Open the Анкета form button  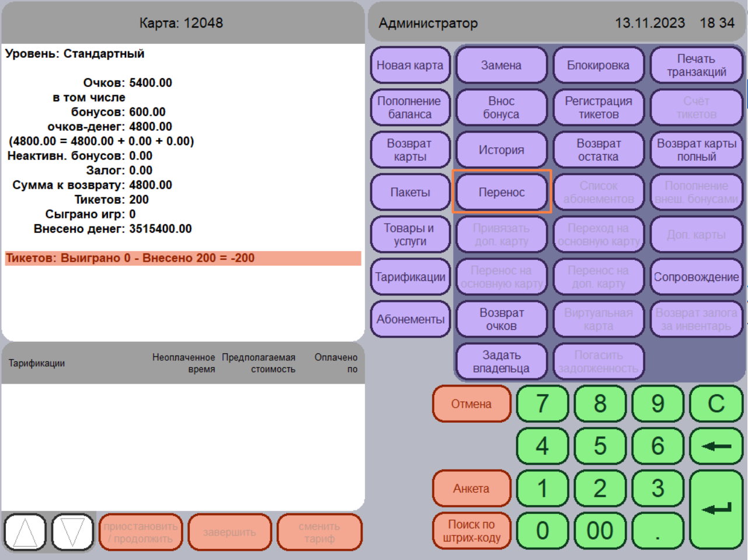(471, 489)
